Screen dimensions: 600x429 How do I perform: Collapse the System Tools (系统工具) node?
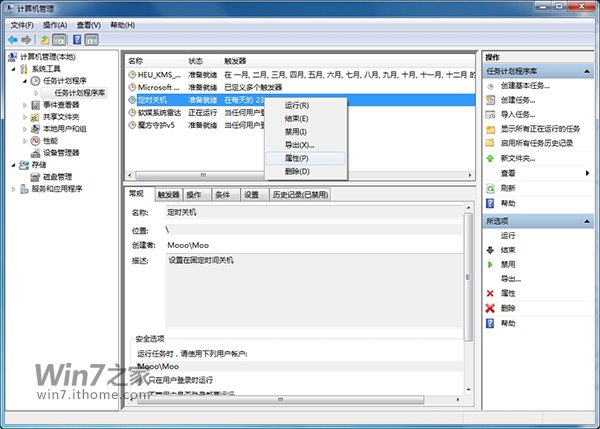(15, 69)
